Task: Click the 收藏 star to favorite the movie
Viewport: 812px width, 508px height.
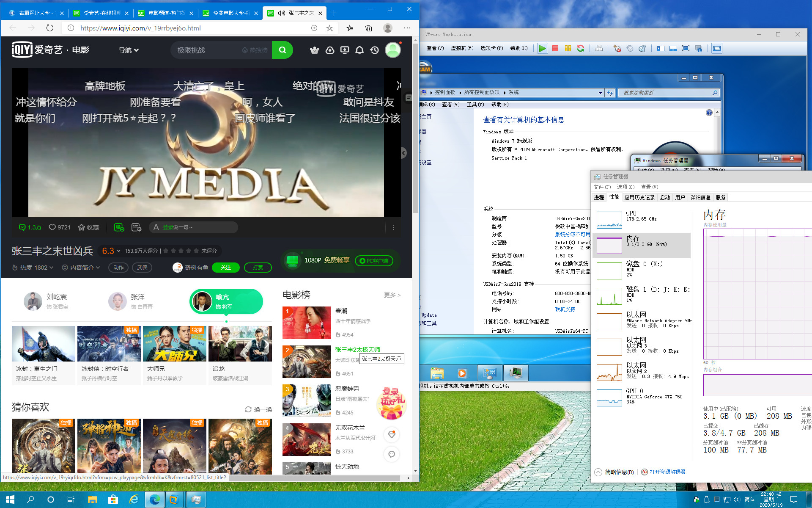Action: coord(88,227)
